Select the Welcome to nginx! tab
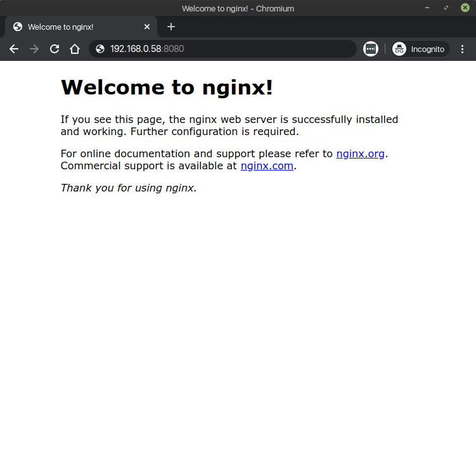Image resolution: width=476 pixels, height=473 pixels. tap(81, 27)
